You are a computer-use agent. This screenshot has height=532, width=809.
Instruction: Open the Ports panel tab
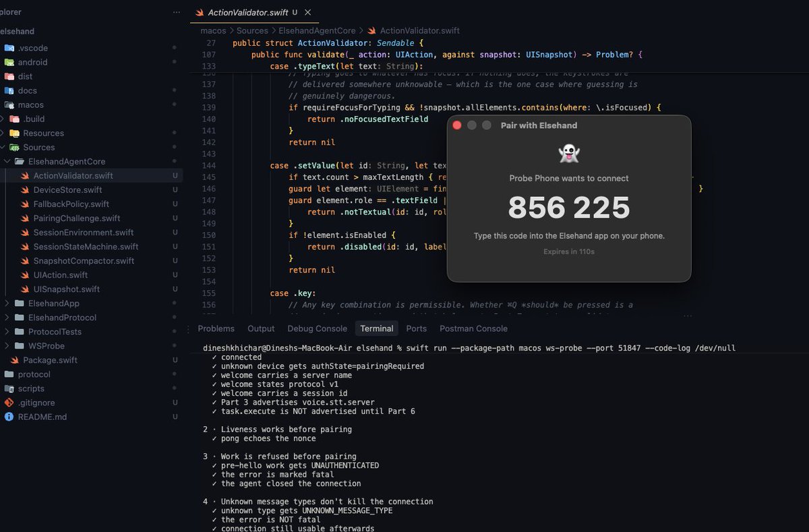point(417,328)
